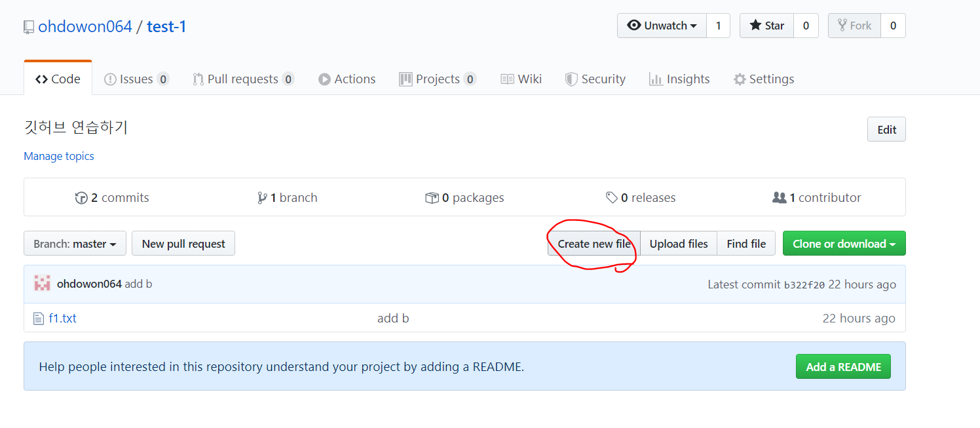Open the Actions tab
Image resolution: width=980 pixels, height=428 pixels.
click(347, 79)
